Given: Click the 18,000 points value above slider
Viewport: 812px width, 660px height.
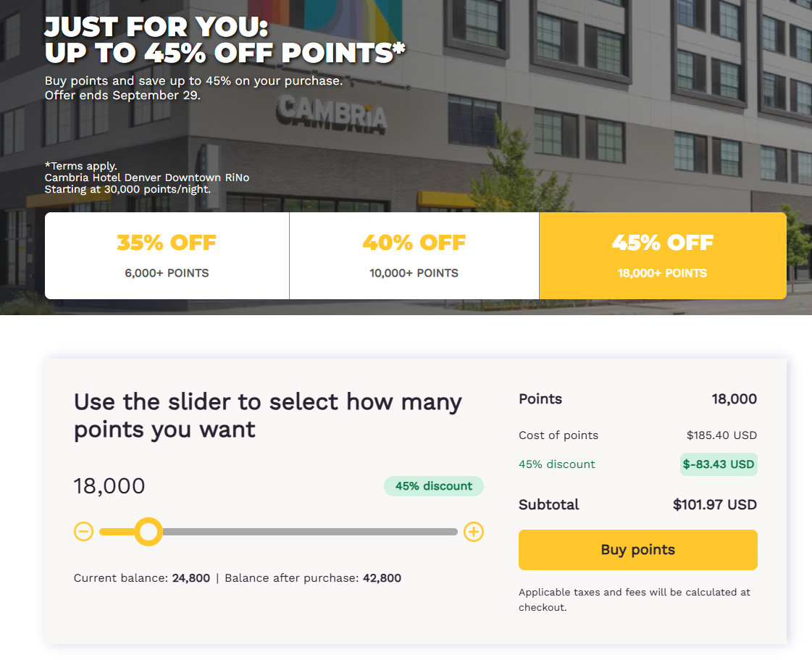Looking at the screenshot, I should [109, 486].
